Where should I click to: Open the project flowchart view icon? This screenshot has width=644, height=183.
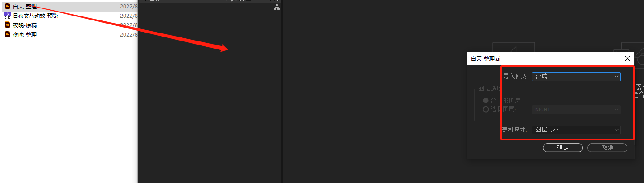click(277, 8)
